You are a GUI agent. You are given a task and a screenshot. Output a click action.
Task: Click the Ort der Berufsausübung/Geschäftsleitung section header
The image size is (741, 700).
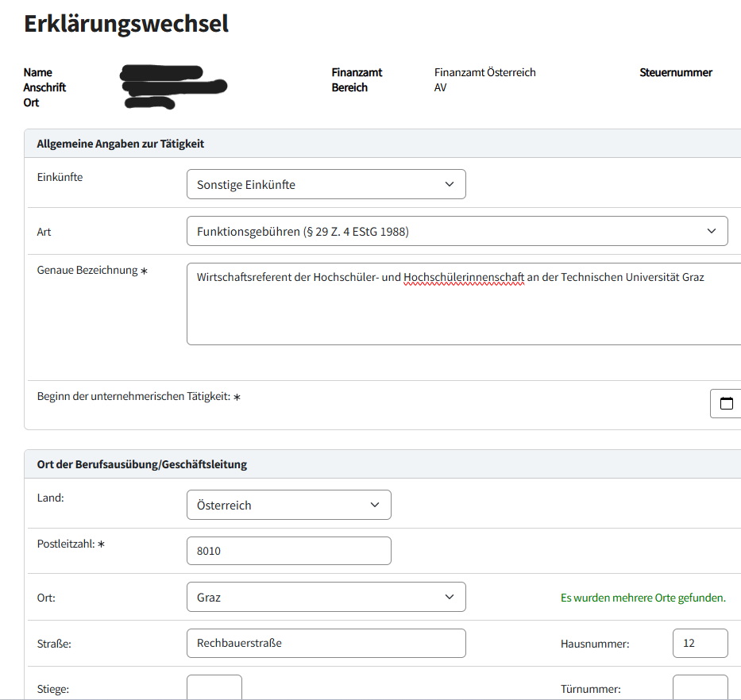click(142, 464)
